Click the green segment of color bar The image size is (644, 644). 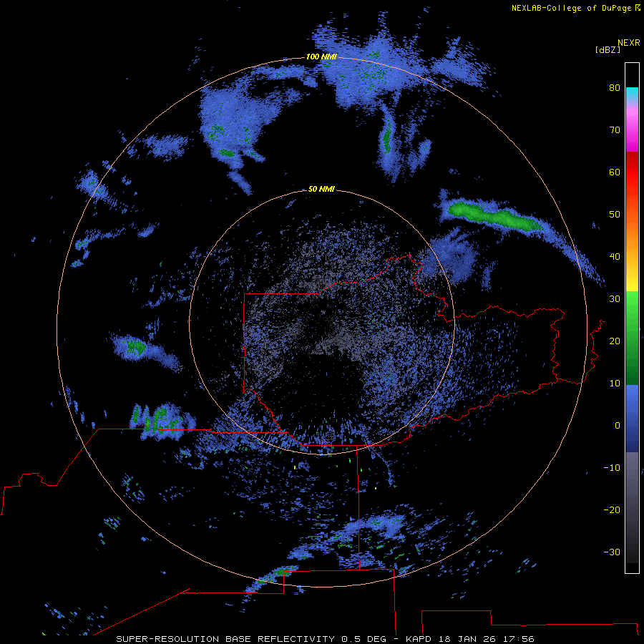[x=632, y=338]
